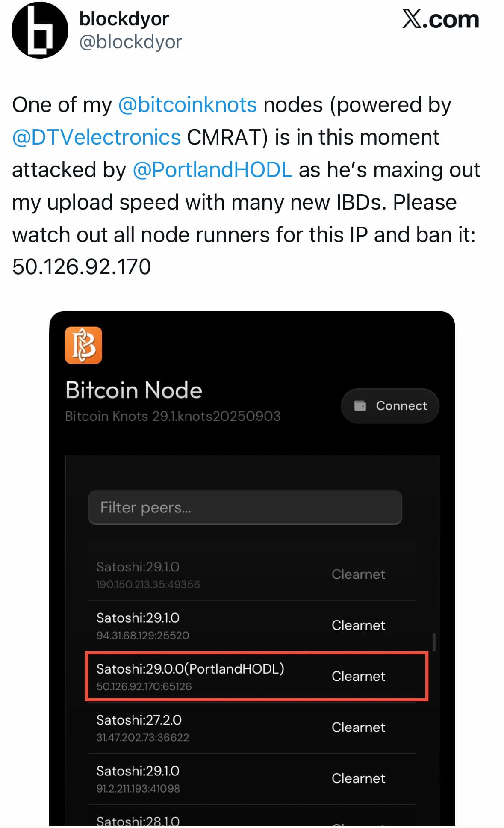Select peer 91.2.211.193:41098

coord(252,778)
